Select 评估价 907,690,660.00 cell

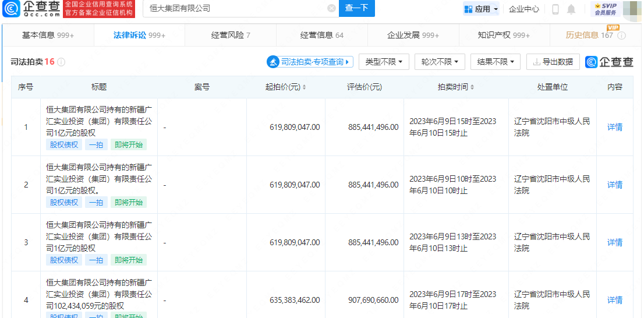point(373,300)
